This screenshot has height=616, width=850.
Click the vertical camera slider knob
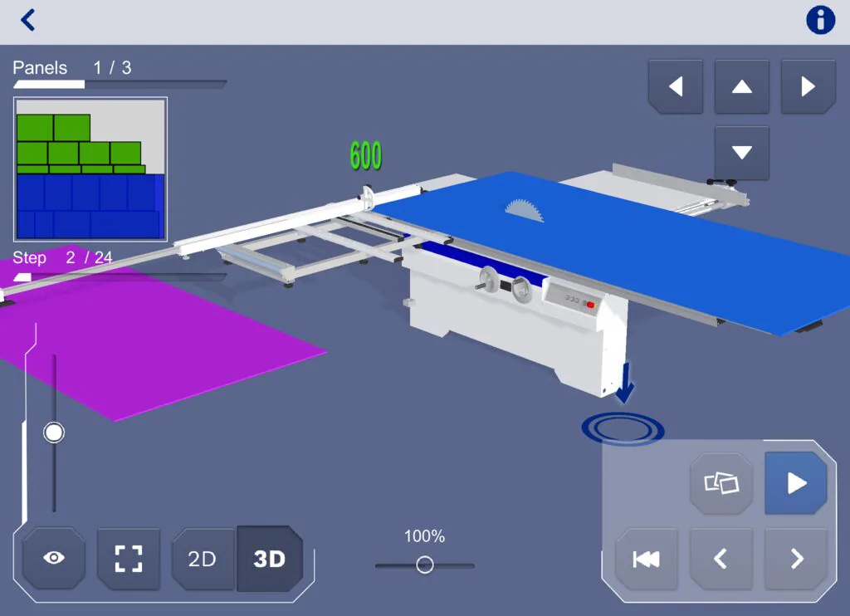54,433
